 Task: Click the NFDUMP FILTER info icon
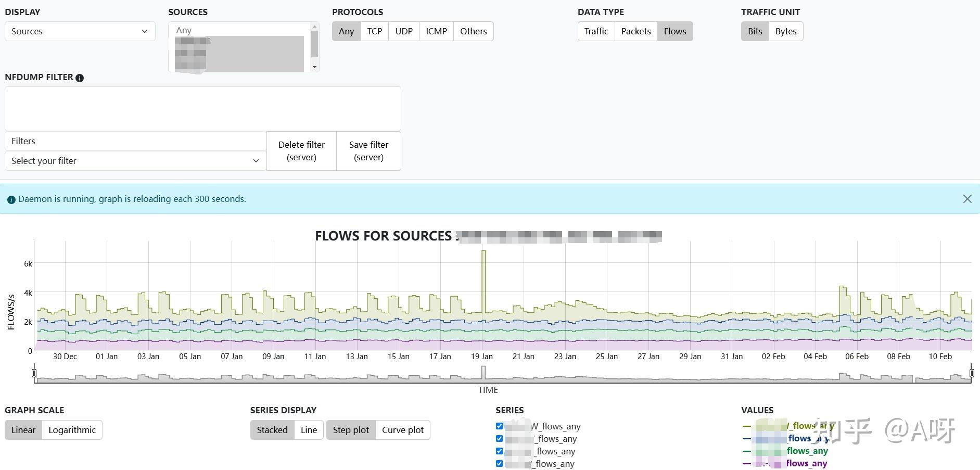click(80, 78)
